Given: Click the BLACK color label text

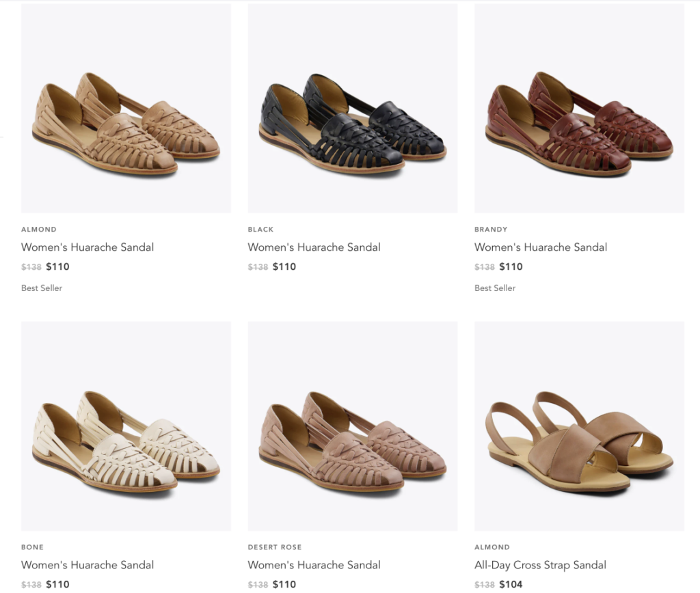Looking at the screenshot, I should [x=260, y=230].
